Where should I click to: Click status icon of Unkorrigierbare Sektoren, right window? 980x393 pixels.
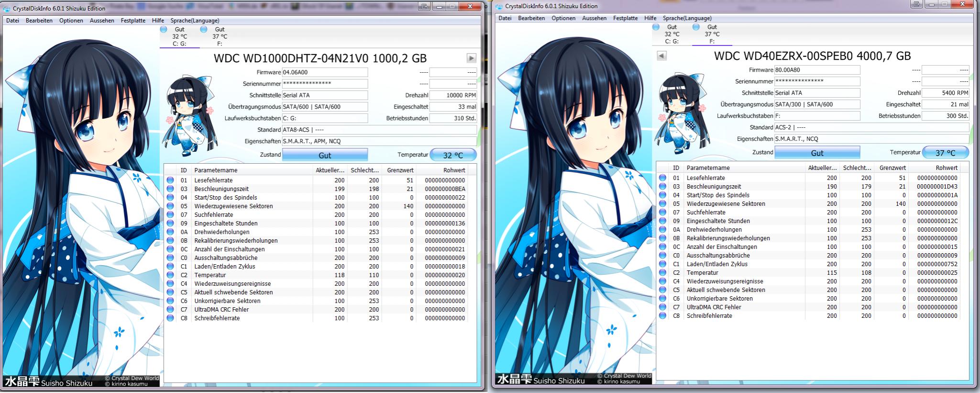point(662,298)
